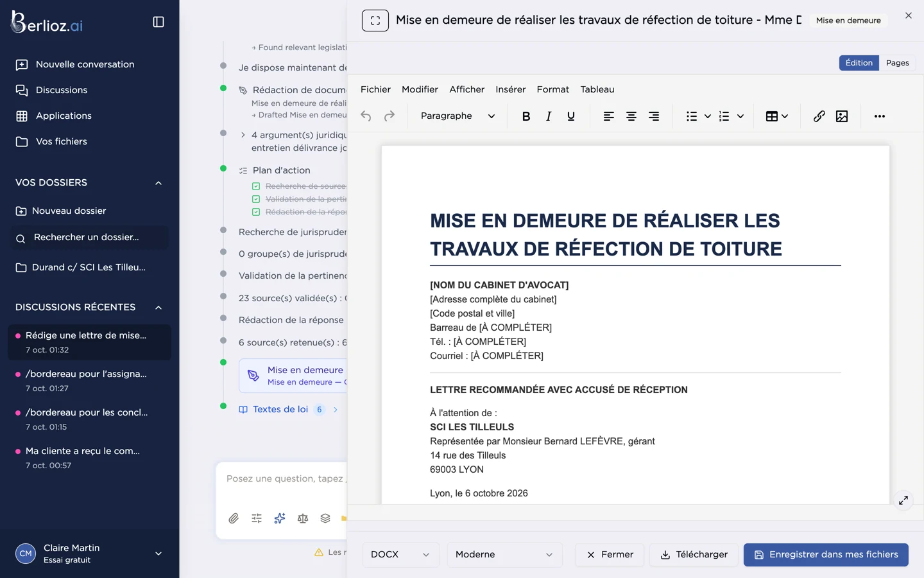This screenshot has height=578, width=924.
Task: Open the Tableau menu
Action: click(x=597, y=89)
